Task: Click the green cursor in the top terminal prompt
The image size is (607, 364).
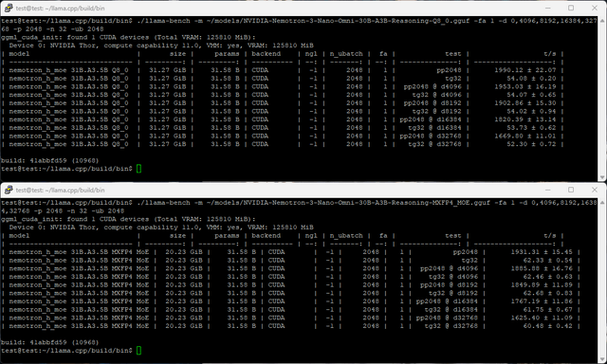Action: coord(139,169)
